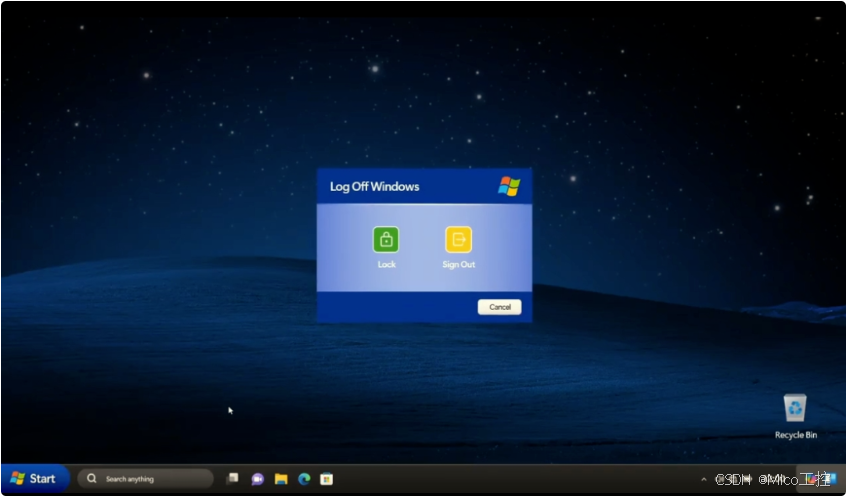Open the Start menu

point(35,478)
